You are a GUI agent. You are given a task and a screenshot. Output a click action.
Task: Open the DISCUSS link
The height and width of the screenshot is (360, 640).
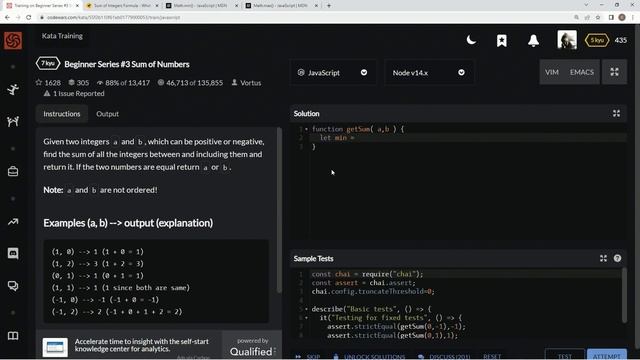pyautogui.click(x=444, y=357)
